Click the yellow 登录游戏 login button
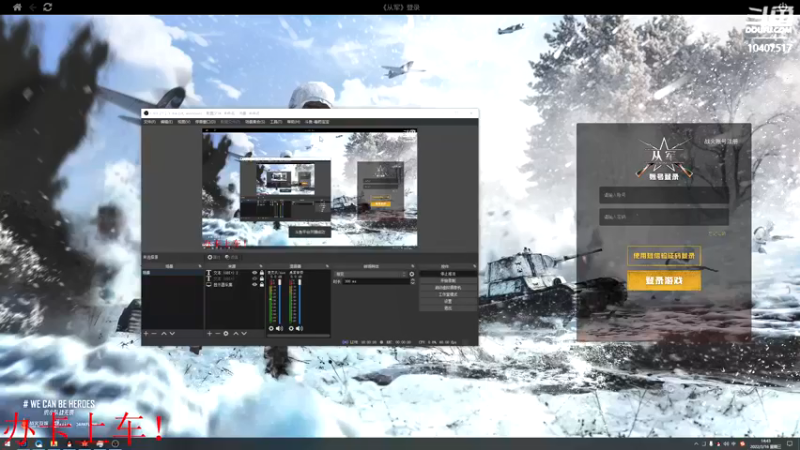Viewport: 800px width, 450px height. click(664, 281)
